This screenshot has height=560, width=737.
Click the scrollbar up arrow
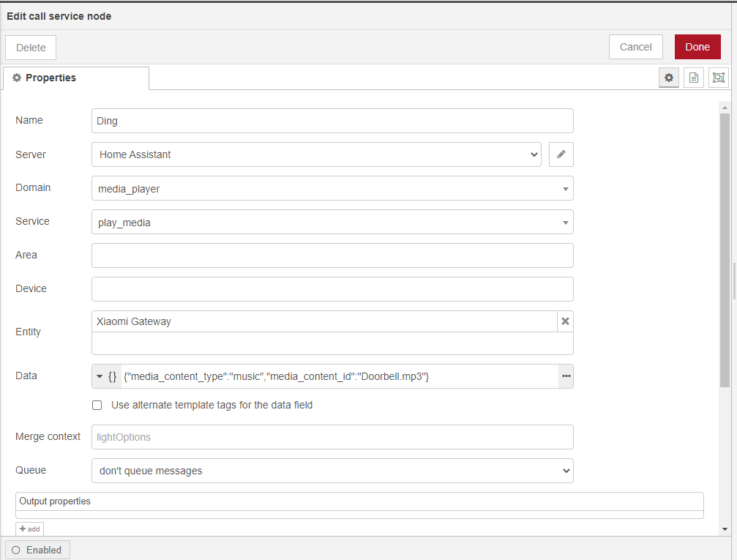[725, 108]
